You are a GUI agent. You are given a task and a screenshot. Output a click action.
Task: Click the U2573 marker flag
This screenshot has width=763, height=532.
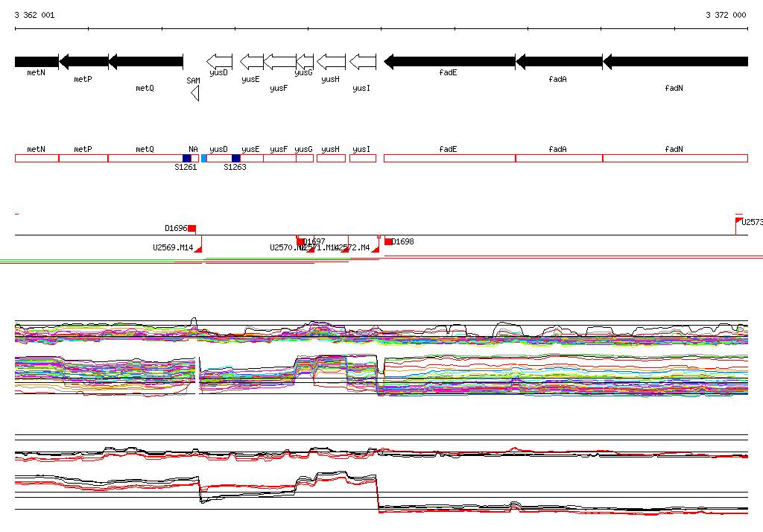738,221
